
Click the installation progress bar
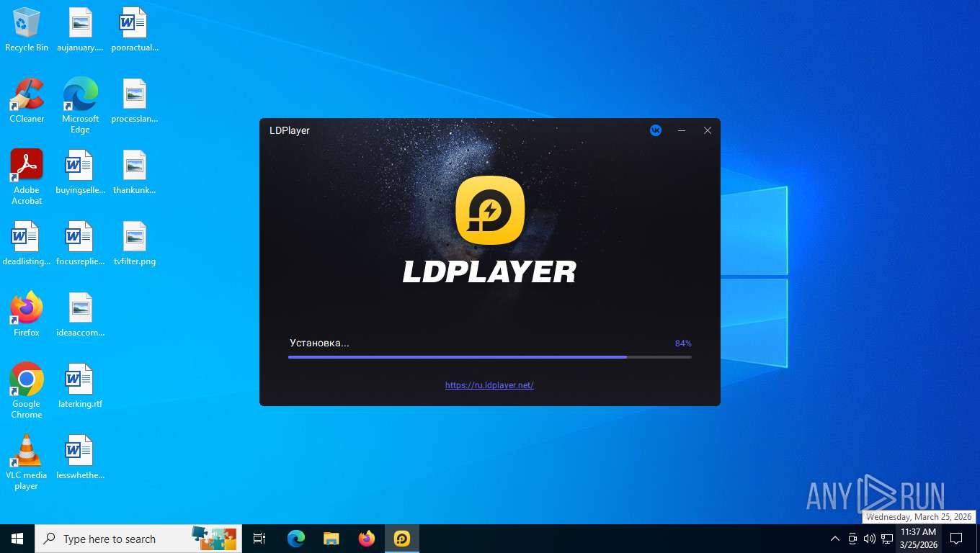pos(490,356)
